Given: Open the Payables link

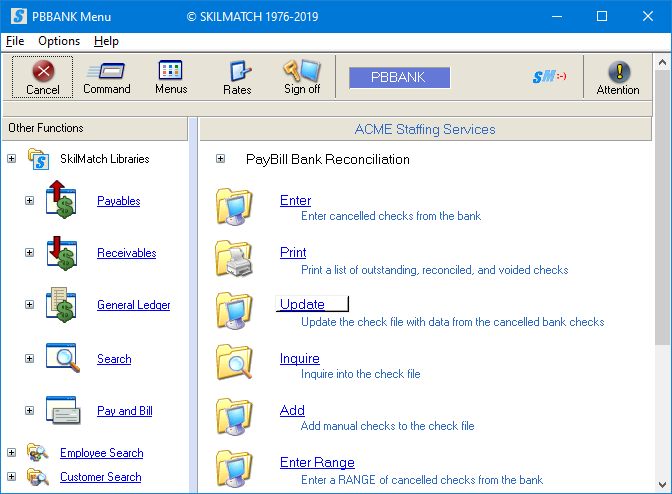Looking at the screenshot, I should click(119, 201).
